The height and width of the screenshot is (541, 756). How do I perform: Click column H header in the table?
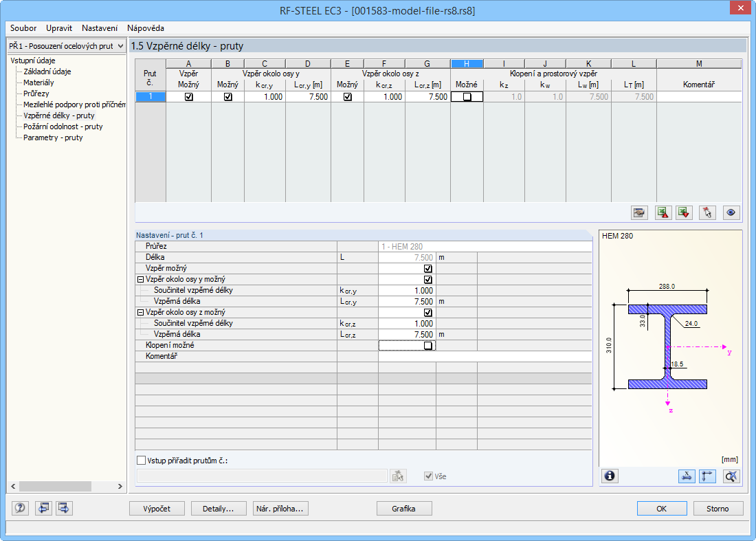467,64
